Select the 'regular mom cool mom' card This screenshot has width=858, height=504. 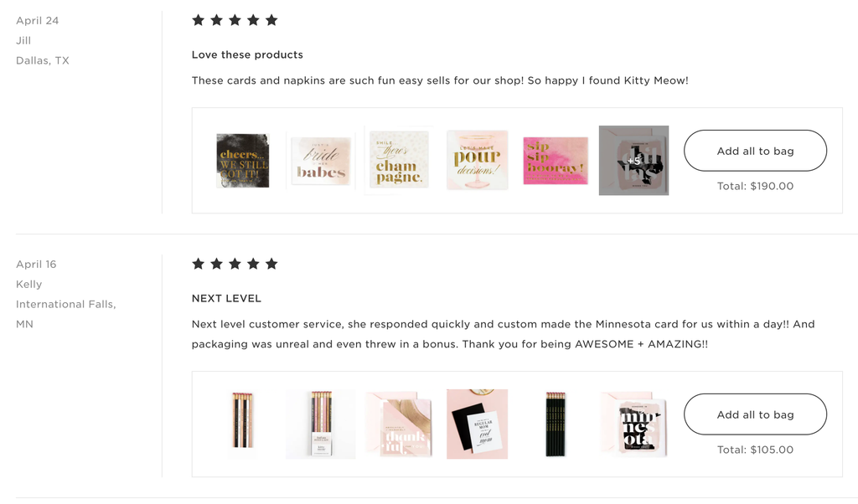click(477, 424)
